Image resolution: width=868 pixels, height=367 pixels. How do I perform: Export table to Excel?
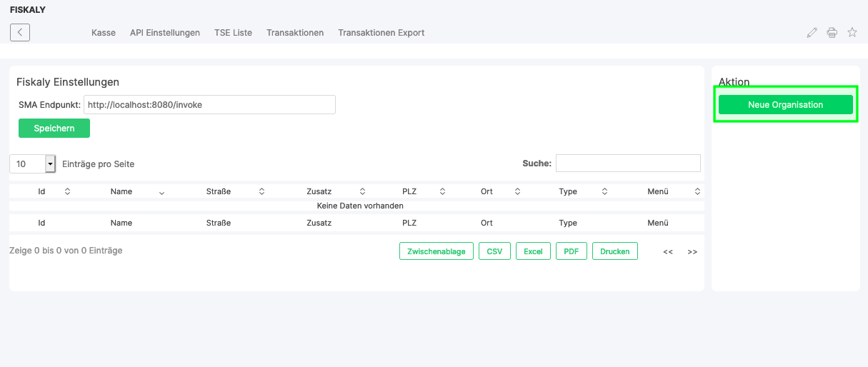point(533,251)
